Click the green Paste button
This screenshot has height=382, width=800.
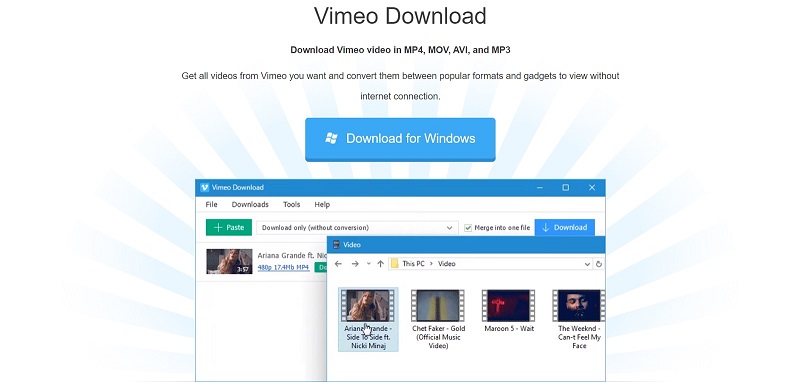229,227
